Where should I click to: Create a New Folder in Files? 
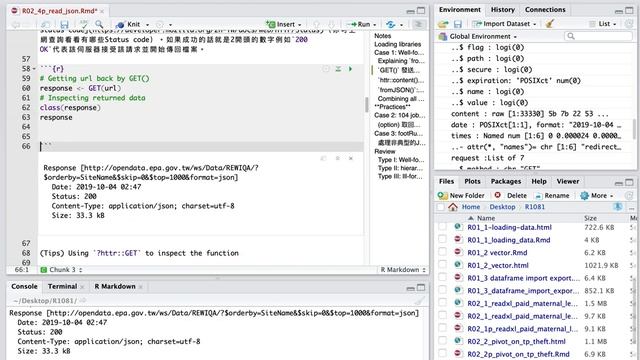[461, 196]
